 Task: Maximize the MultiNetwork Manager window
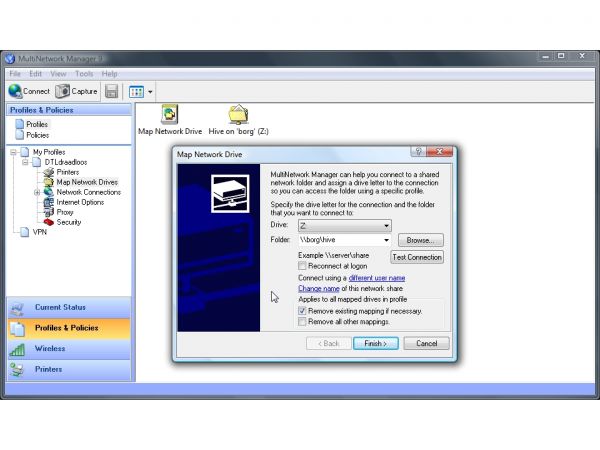(561, 56)
